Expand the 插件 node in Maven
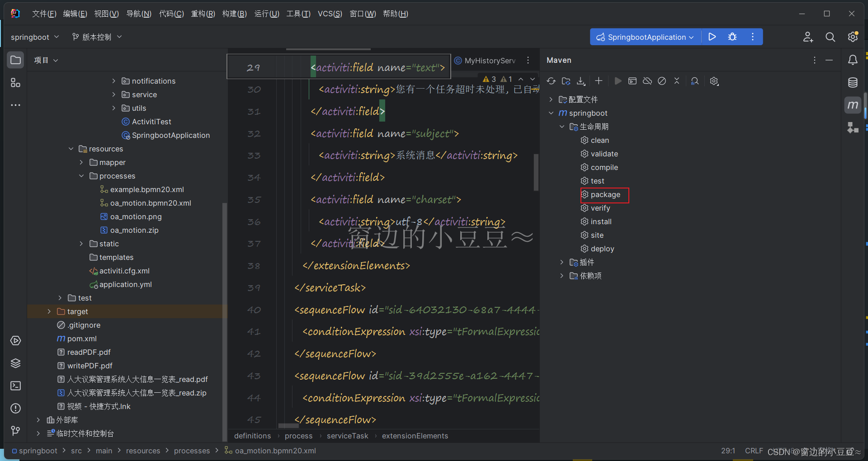This screenshot has height=461, width=868. [x=562, y=262]
